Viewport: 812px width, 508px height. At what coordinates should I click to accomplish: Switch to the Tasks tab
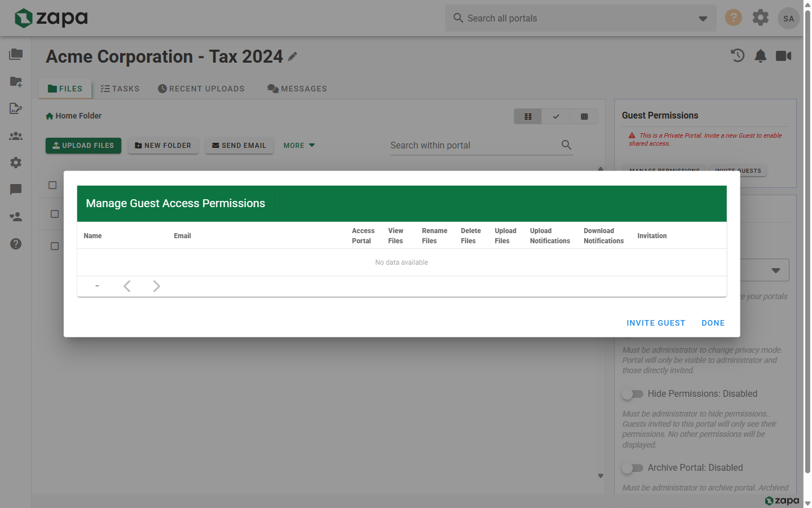point(120,89)
